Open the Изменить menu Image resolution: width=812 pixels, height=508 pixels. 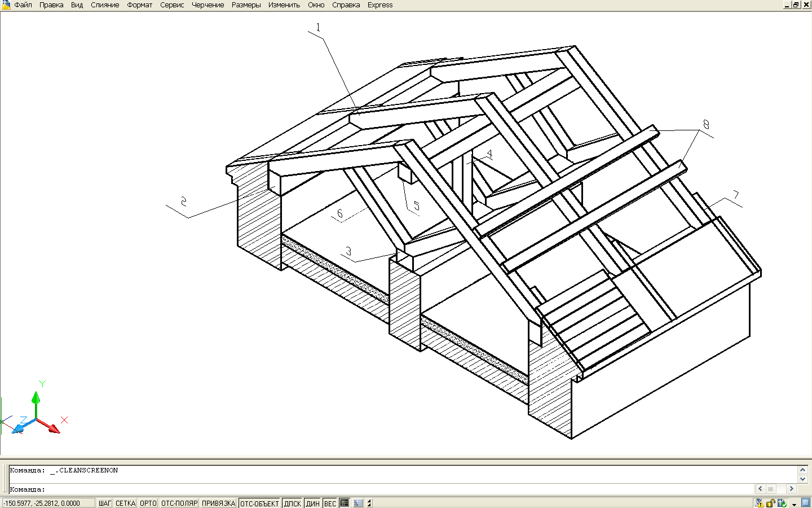click(x=284, y=5)
